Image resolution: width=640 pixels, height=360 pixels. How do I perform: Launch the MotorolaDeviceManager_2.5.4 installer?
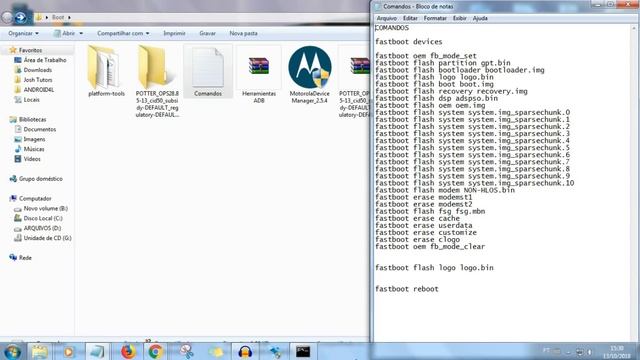(x=309, y=74)
